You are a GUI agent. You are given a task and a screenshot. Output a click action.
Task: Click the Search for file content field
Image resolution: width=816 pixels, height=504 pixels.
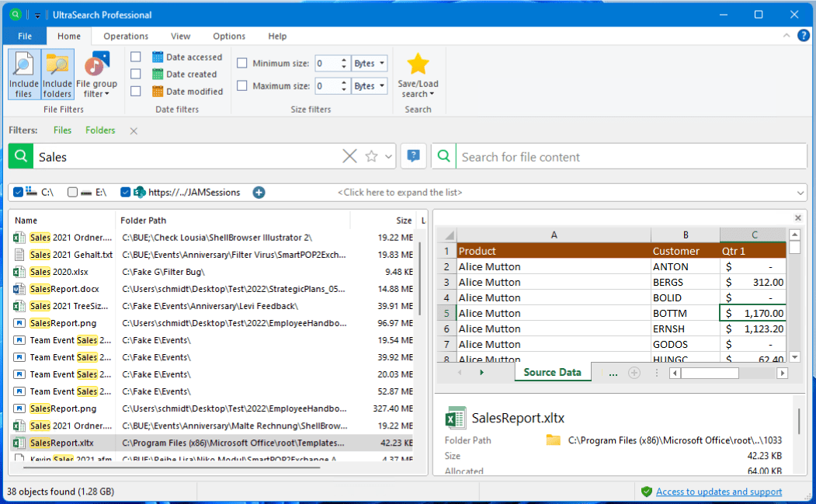631,157
